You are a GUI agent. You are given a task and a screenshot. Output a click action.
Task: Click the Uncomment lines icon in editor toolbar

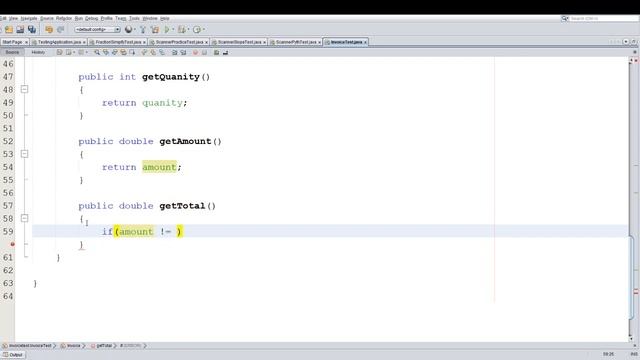(225, 52)
